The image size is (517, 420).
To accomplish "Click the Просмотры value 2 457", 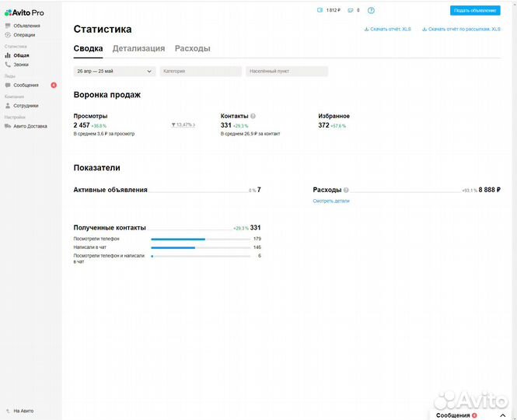I will (82, 125).
